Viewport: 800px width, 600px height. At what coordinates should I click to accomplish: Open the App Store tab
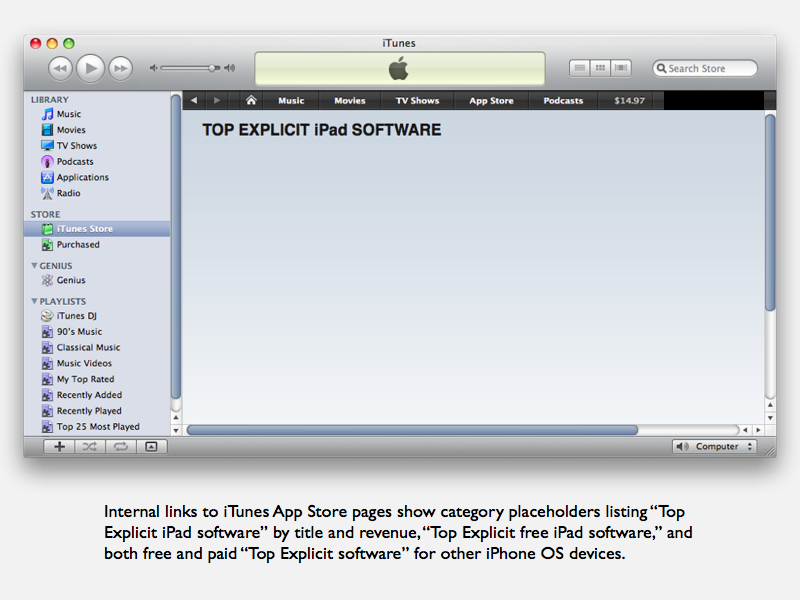[x=491, y=101]
